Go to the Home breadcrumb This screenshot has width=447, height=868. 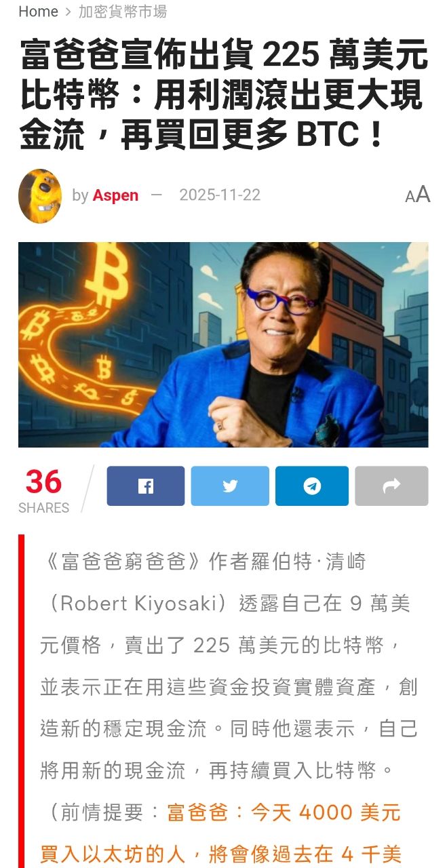pos(38,12)
